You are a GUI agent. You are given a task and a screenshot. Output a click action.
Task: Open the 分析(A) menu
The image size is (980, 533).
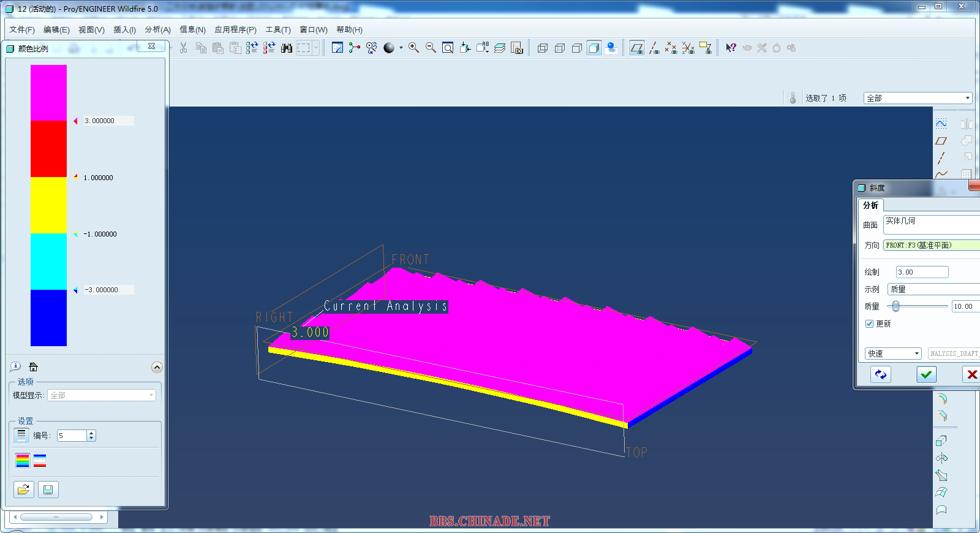[157, 29]
